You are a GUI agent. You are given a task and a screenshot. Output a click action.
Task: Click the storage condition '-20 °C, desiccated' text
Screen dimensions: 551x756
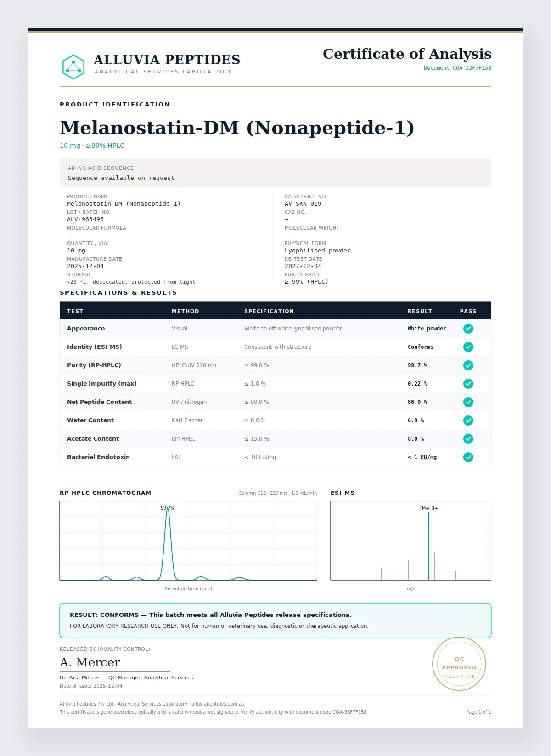[x=131, y=282]
